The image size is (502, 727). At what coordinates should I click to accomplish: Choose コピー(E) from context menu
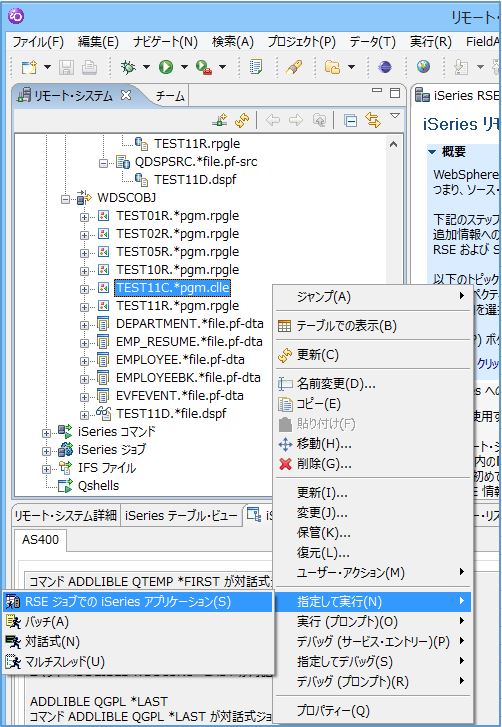pos(373,404)
